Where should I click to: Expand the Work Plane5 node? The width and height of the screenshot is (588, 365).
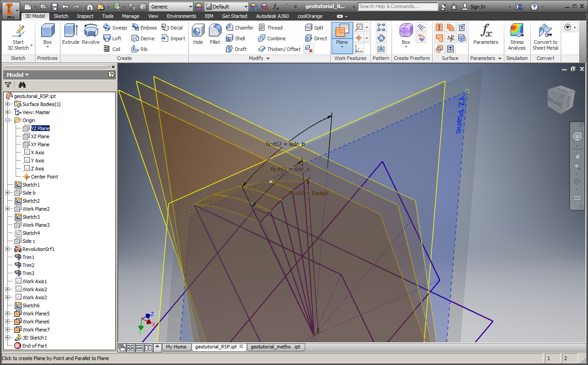coord(8,314)
